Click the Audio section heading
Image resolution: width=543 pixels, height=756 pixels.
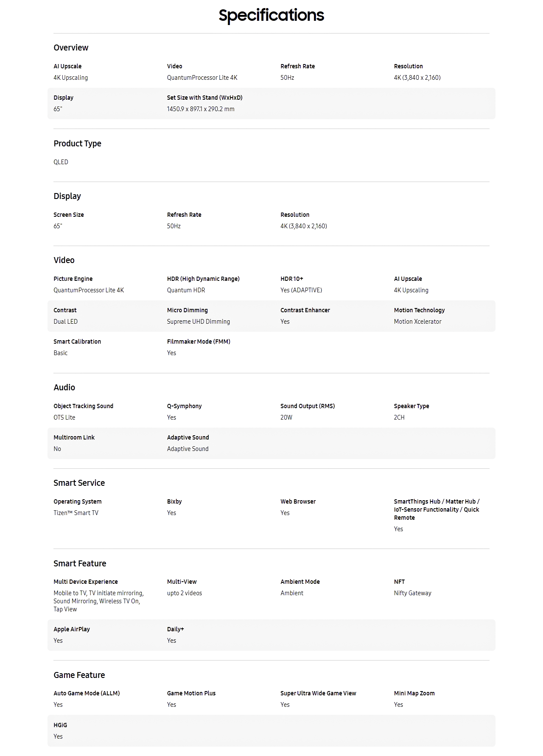[64, 387]
